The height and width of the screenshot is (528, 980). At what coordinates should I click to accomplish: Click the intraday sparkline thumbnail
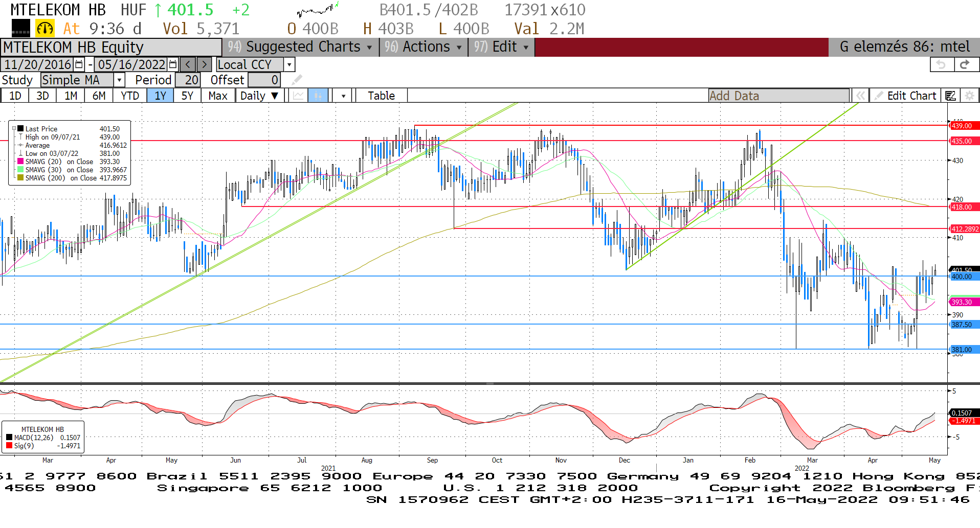317,10
